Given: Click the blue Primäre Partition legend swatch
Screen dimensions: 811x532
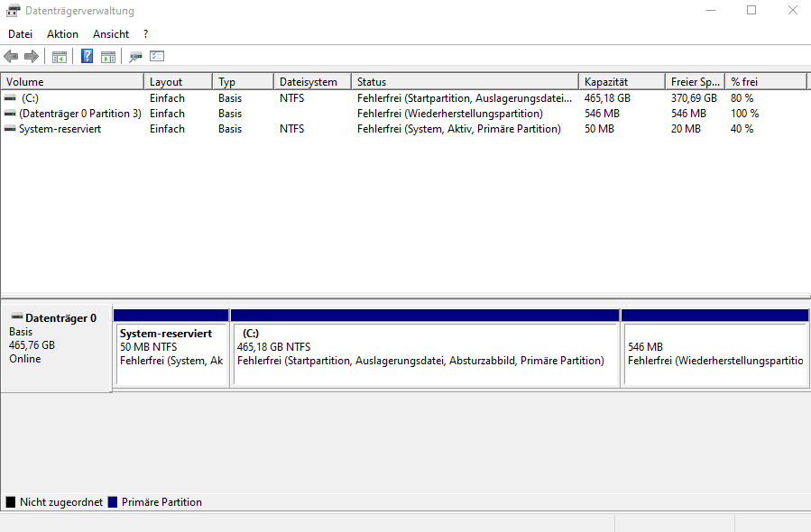Looking at the screenshot, I should (112, 502).
